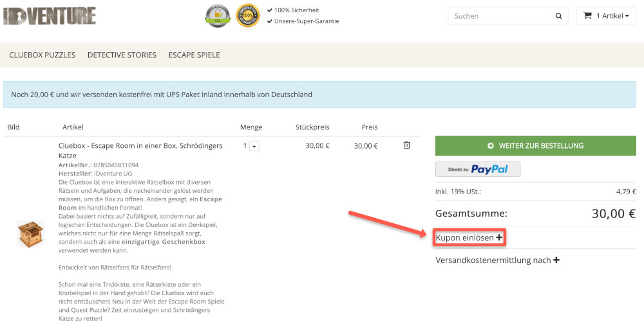Click Direkt zu PayPal button

point(478,169)
